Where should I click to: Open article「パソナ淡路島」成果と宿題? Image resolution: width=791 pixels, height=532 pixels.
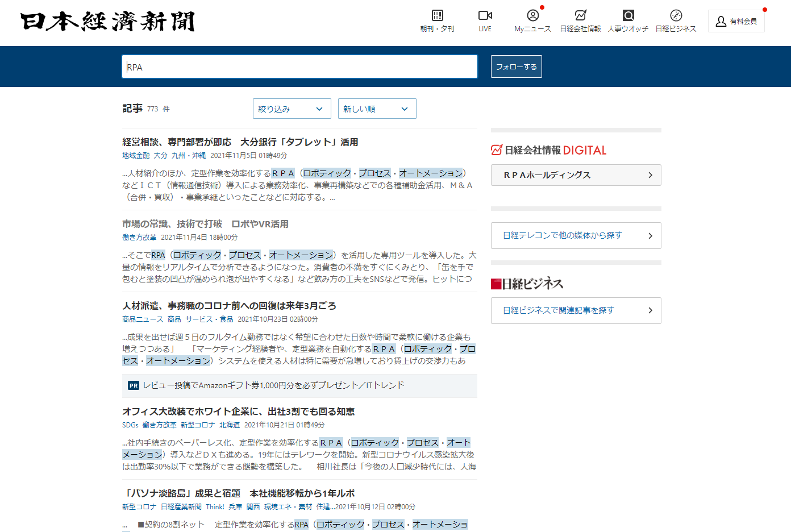coord(238,493)
